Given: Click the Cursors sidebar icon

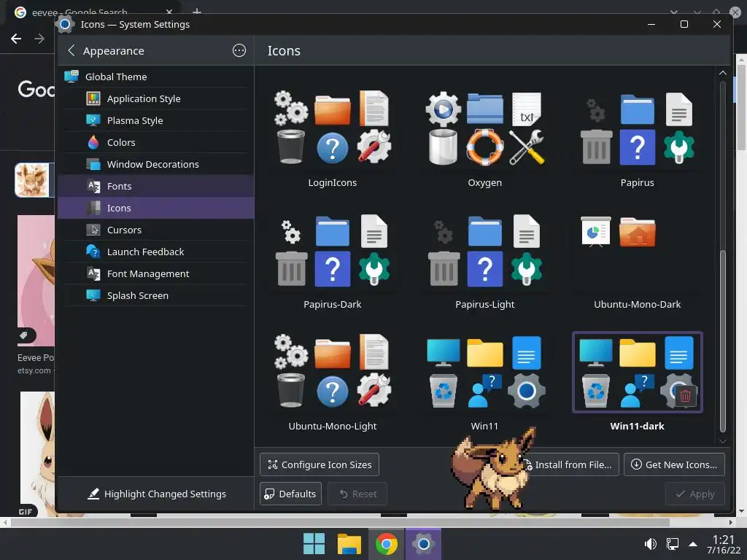Looking at the screenshot, I should pos(93,230).
